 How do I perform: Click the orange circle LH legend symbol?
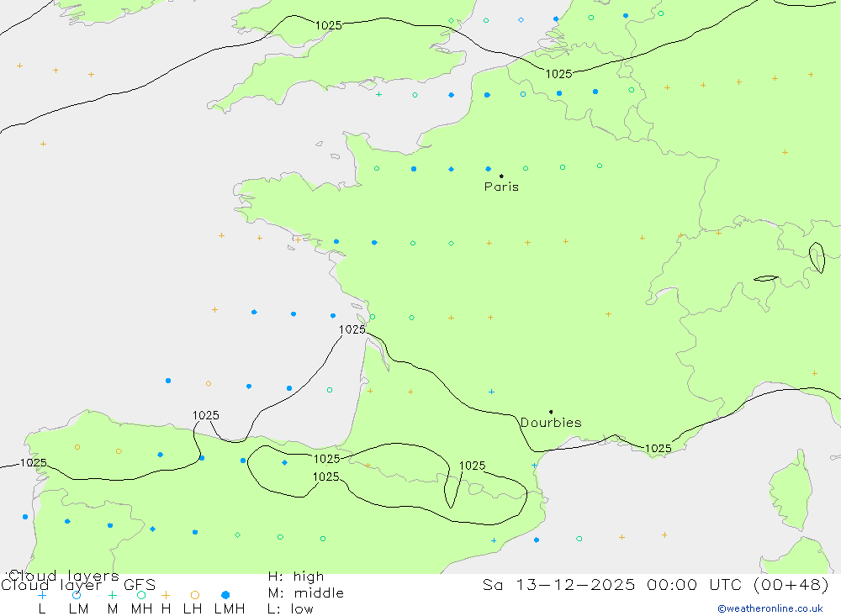[195, 595]
